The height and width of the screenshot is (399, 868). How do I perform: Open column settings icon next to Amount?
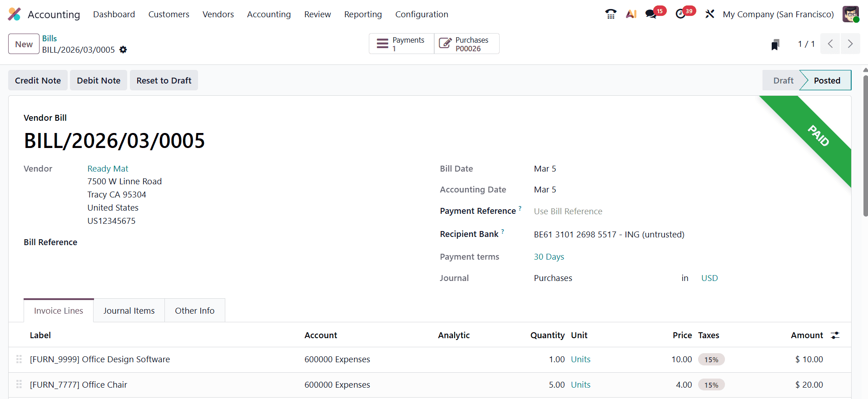point(835,335)
